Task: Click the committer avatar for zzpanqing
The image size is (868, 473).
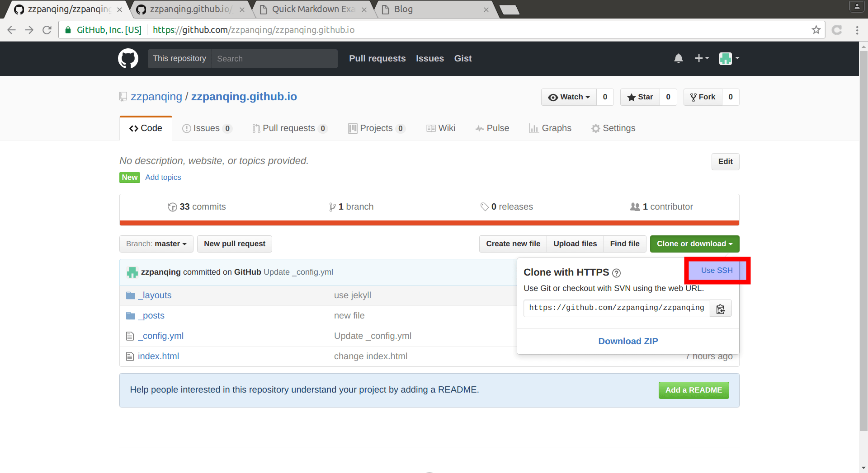Action: [132, 272]
